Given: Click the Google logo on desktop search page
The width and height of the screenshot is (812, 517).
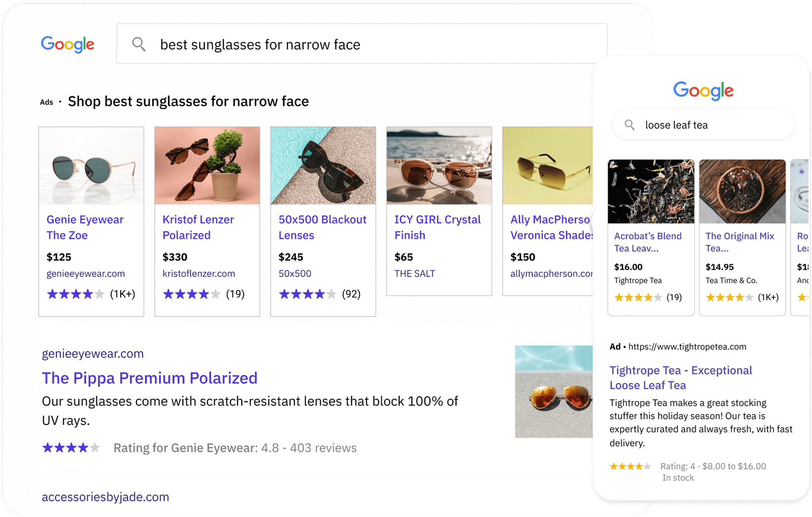Looking at the screenshot, I should click(68, 44).
